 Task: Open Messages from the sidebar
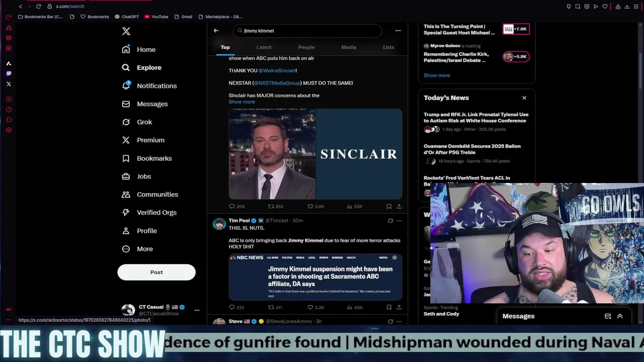pyautogui.click(x=145, y=104)
